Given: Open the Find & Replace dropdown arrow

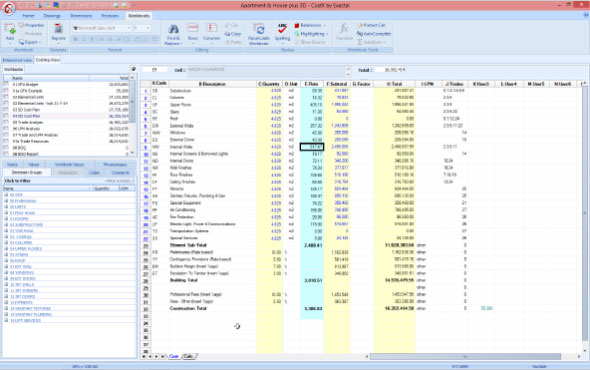Looking at the screenshot, I should click(x=182, y=44).
